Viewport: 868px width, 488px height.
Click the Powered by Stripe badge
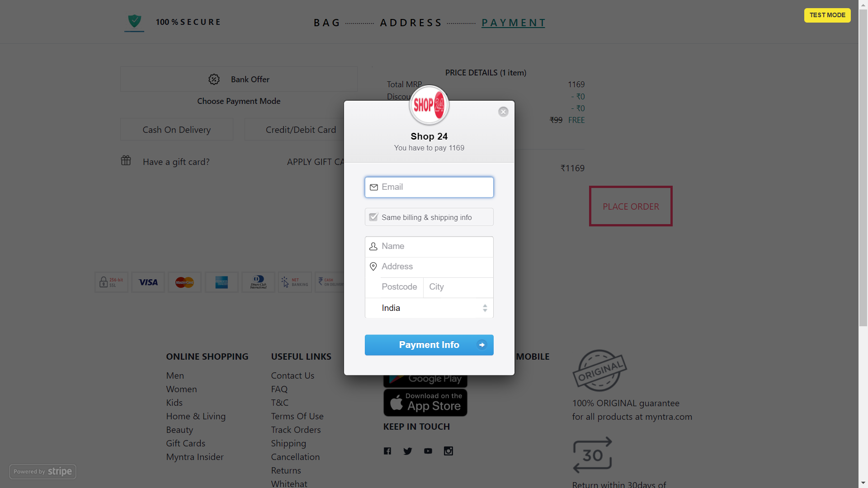[x=42, y=471]
